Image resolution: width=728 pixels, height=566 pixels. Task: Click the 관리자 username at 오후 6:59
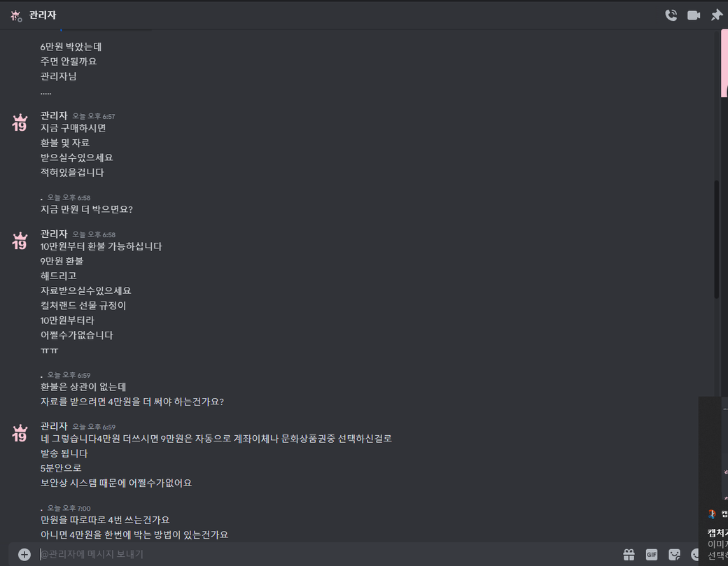[x=54, y=426]
